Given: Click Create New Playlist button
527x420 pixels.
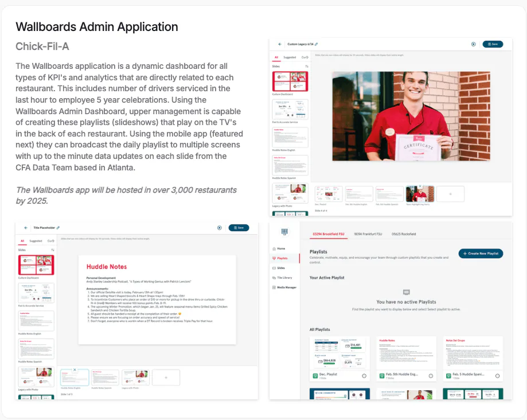Looking at the screenshot, I should [481, 254].
